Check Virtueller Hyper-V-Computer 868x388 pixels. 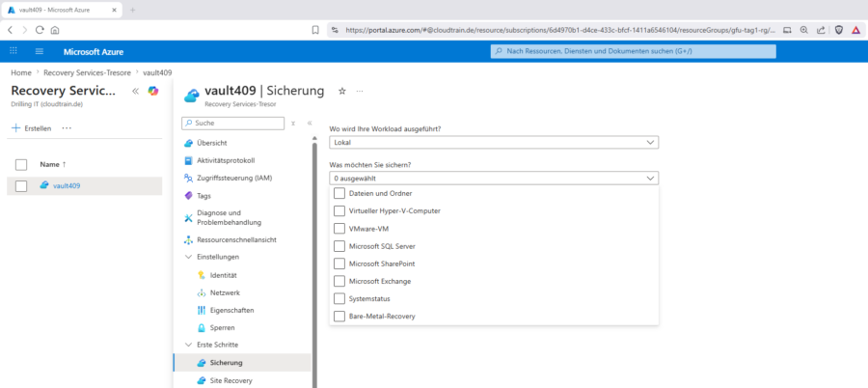pos(339,210)
